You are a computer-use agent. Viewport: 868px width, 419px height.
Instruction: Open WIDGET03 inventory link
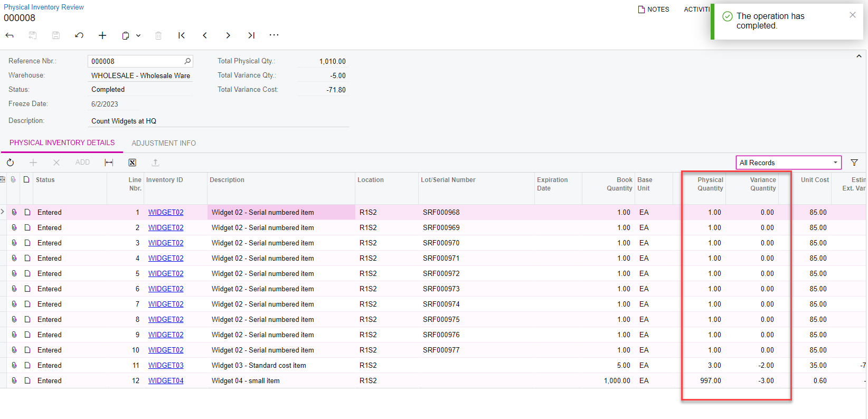pos(166,365)
